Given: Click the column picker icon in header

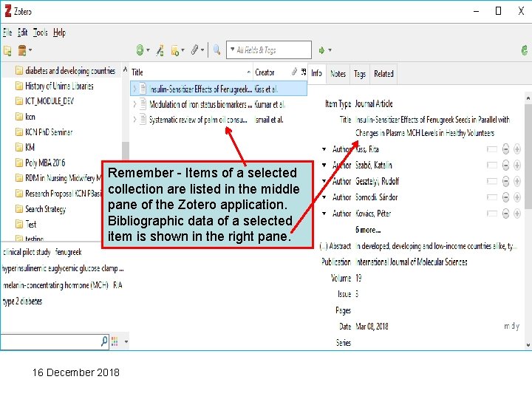Looking at the screenshot, I should [304, 72].
